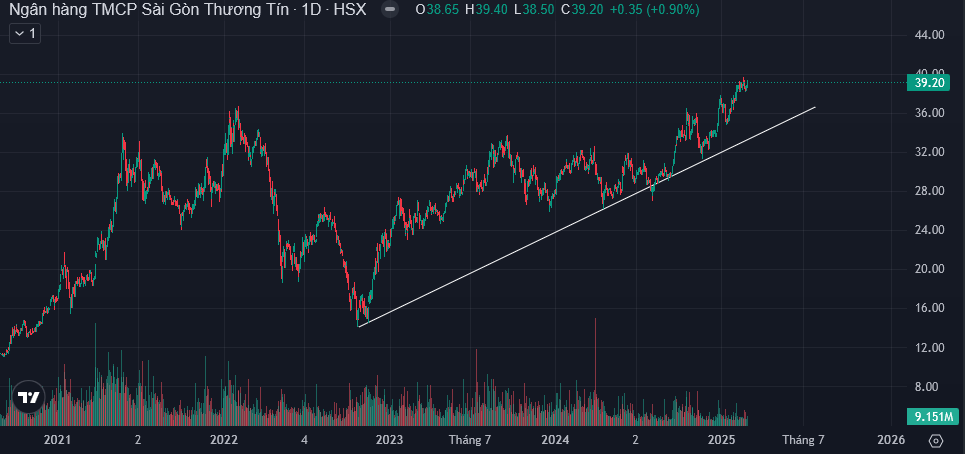Click the 2022 time axis label
Screen dimensions: 965x454
223,440
